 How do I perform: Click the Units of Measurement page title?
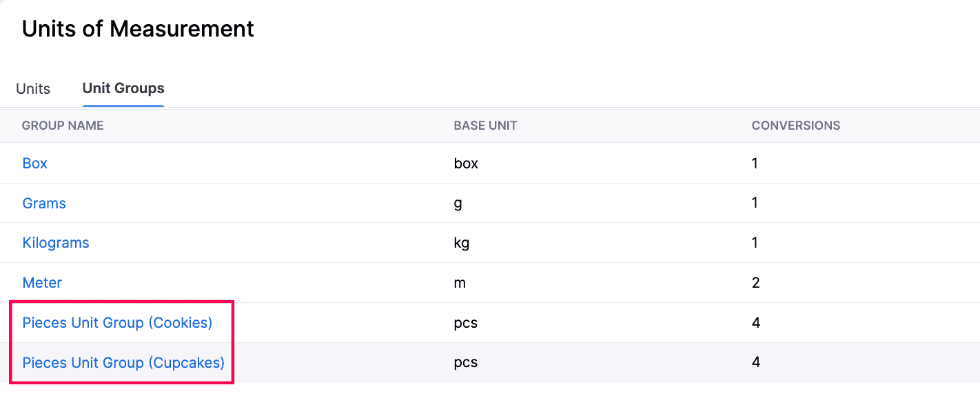(137, 28)
